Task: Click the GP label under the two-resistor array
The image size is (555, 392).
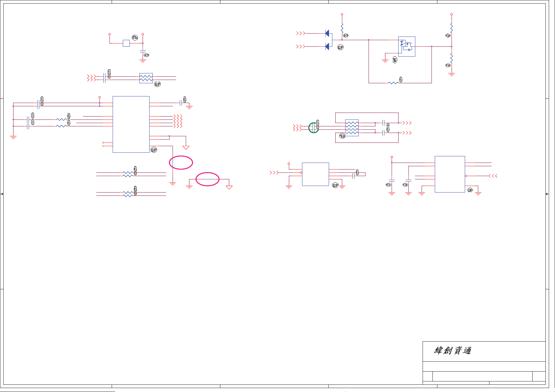Action: pyautogui.click(x=157, y=84)
